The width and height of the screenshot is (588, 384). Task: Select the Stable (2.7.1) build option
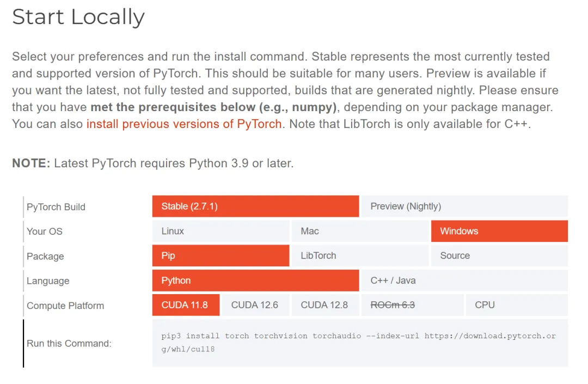[255, 206]
